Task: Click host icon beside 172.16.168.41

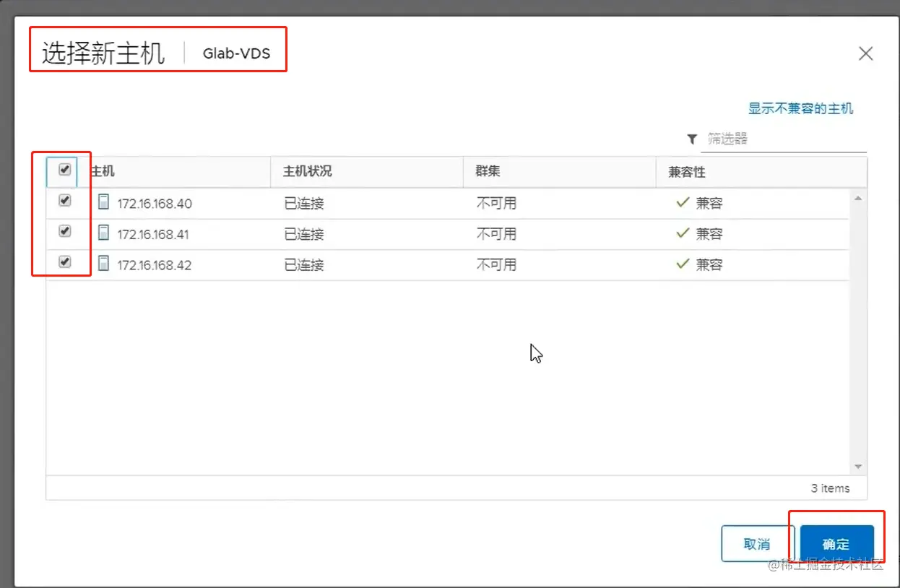Action: [x=103, y=233]
